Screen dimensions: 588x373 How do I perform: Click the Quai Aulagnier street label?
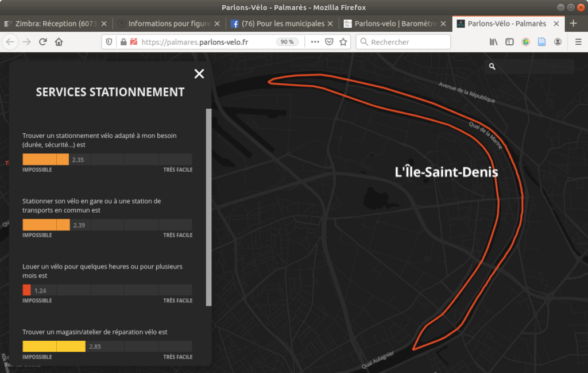pos(378,360)
